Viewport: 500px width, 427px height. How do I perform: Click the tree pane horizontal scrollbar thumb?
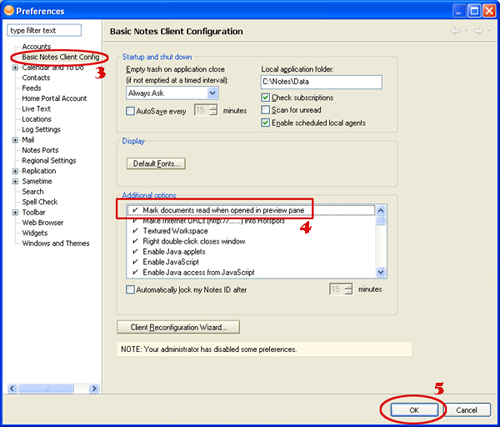[x=46, y=388]
